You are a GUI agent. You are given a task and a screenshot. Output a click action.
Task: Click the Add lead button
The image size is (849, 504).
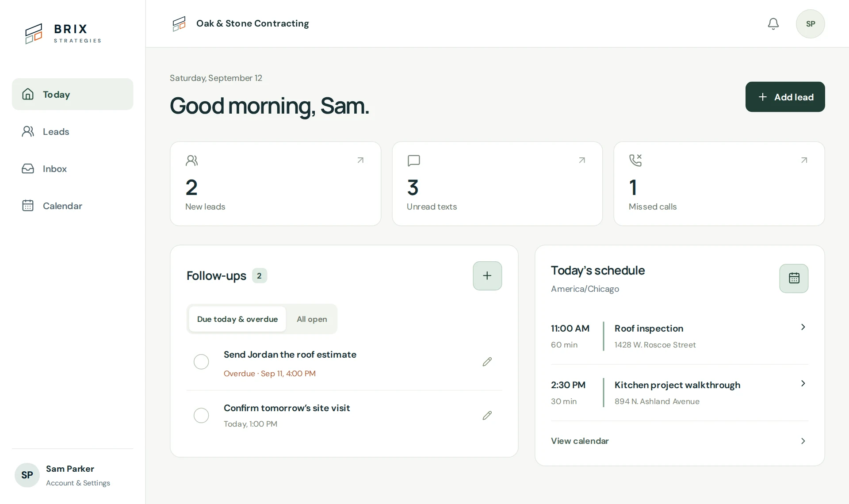pos(785,97)
